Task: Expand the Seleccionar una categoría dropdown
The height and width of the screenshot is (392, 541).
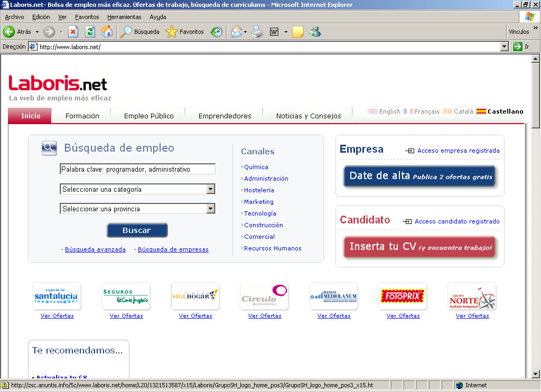Action: 210,189
